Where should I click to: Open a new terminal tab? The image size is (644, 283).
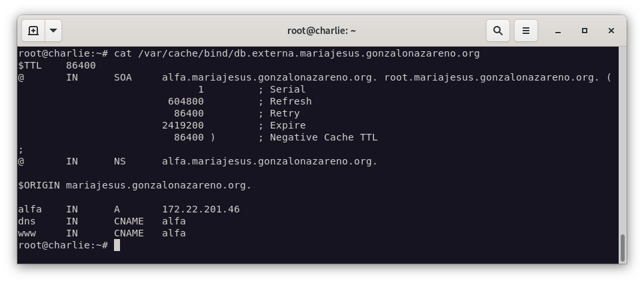33,31
